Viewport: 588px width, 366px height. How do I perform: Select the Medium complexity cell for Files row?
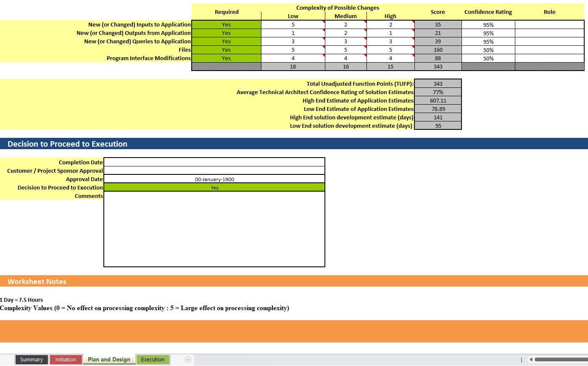(x=346, y=50)
